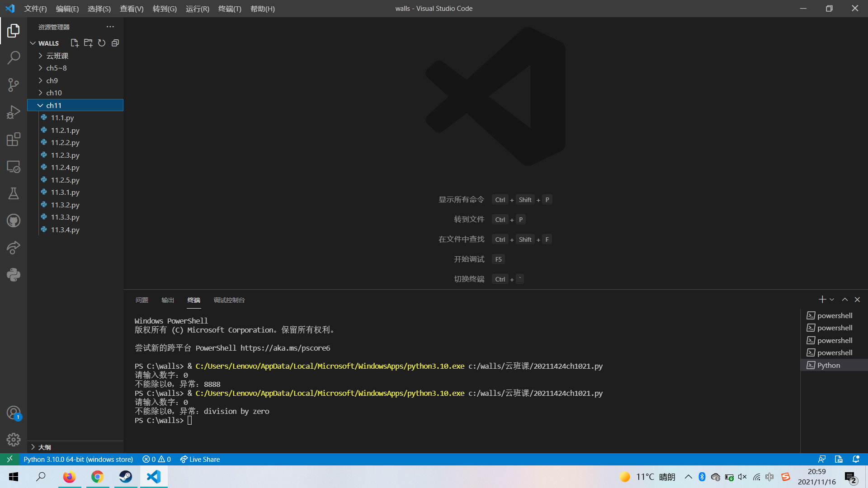Open the Testing flask view
This screenshot has width=868, height=488.
coord(14,193)
